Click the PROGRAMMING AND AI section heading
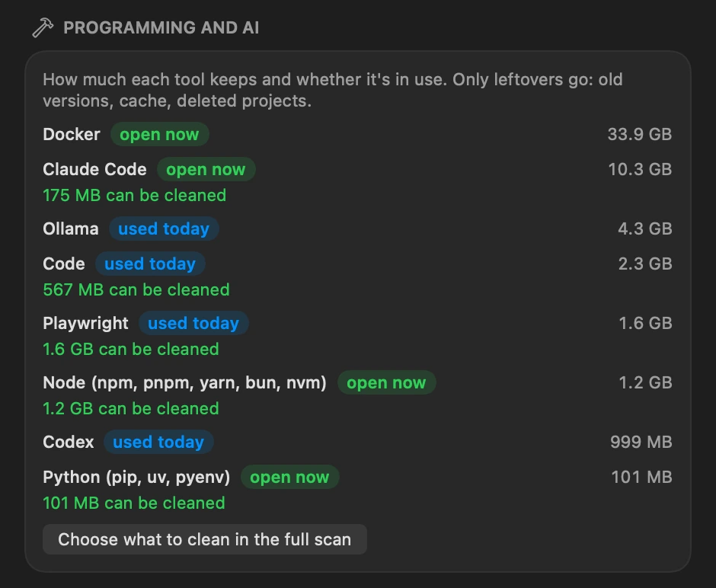716x588 pixels. pyautogui.click(x=161, y=28)
